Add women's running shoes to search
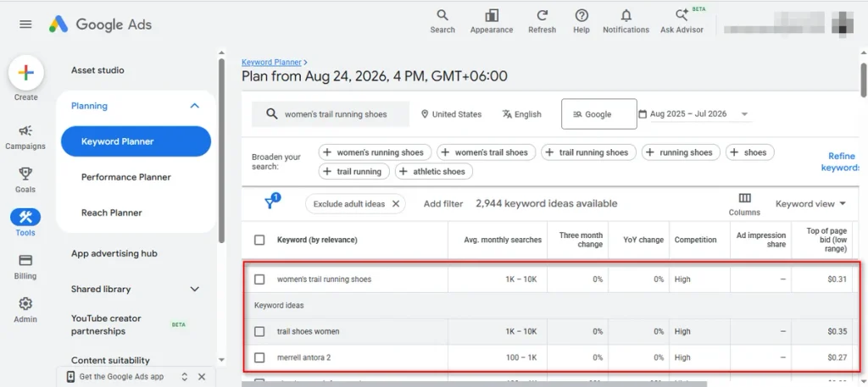868x387 pixels. point(375,152)
